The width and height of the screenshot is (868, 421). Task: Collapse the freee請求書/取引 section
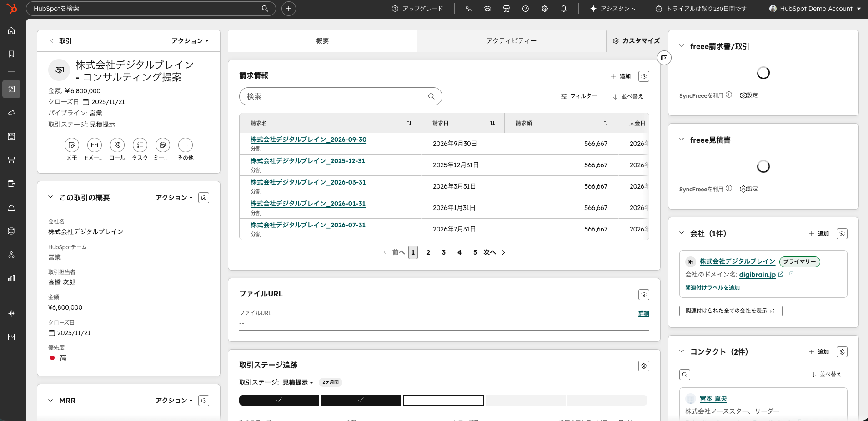click(x=682, y=46)
